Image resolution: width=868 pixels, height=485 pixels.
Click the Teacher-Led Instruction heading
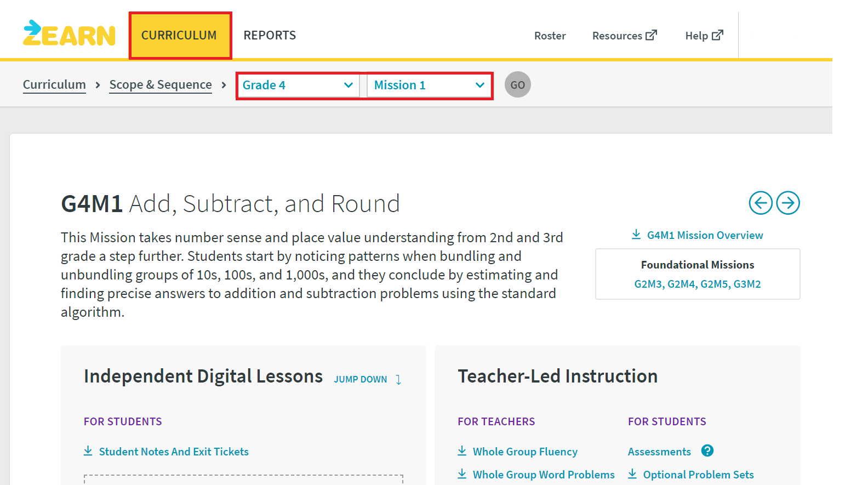point(558,376)
